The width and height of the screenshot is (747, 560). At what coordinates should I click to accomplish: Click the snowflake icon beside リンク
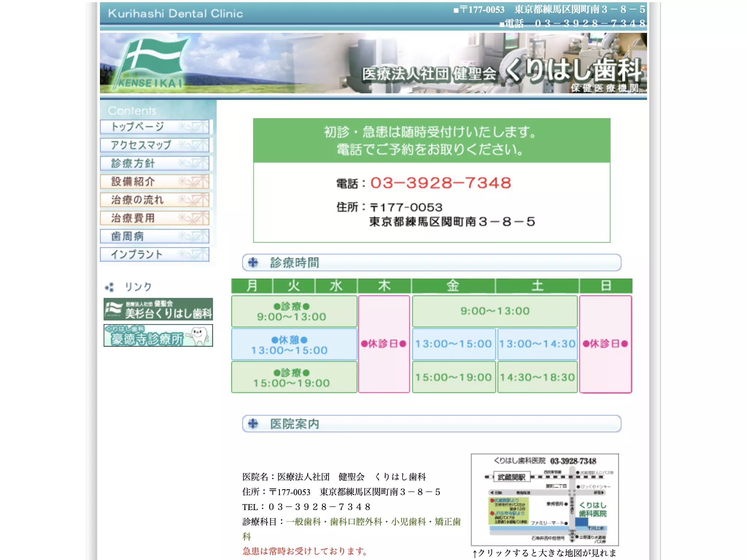click(x=109, y=287)
